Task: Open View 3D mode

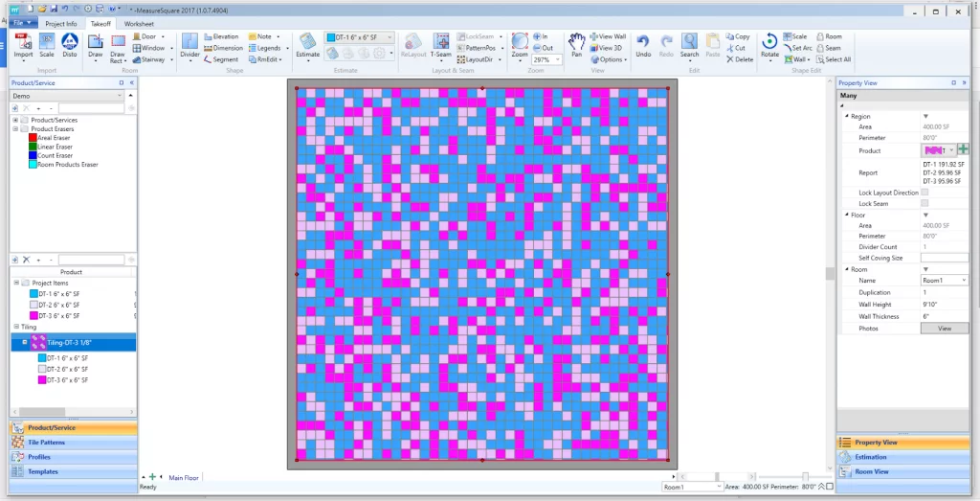Action: click(607, 48)
